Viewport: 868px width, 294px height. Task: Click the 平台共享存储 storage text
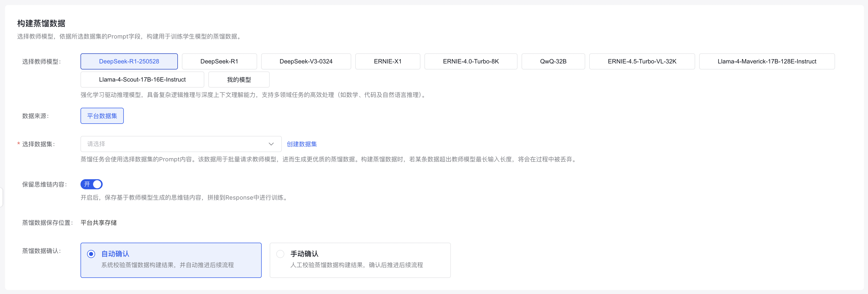click(99, 223)
